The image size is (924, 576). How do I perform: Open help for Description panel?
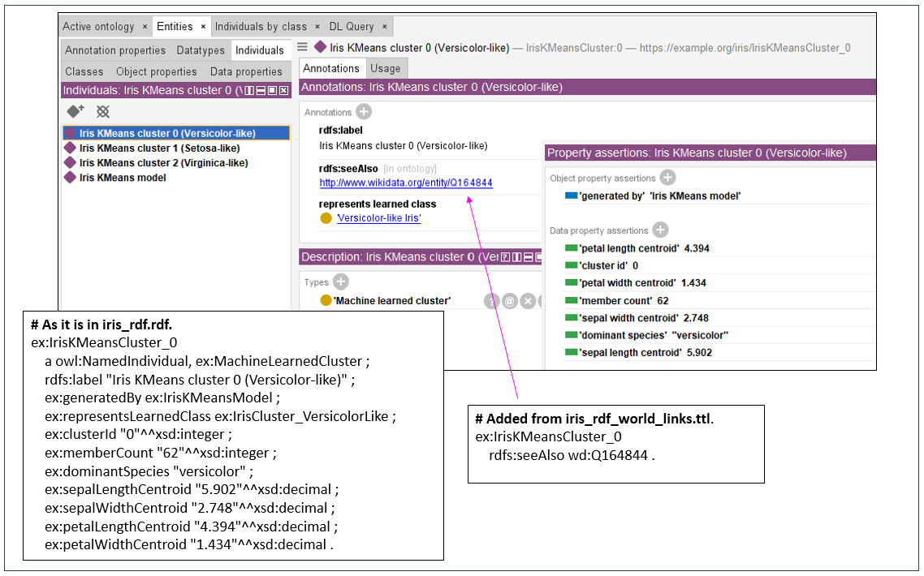tap(506, 257)
